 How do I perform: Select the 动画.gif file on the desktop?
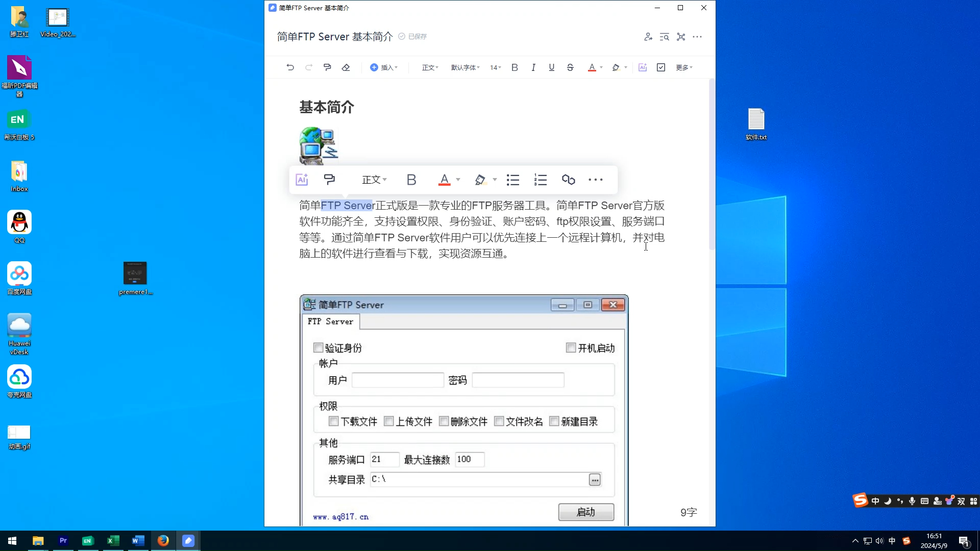point(19,437)
